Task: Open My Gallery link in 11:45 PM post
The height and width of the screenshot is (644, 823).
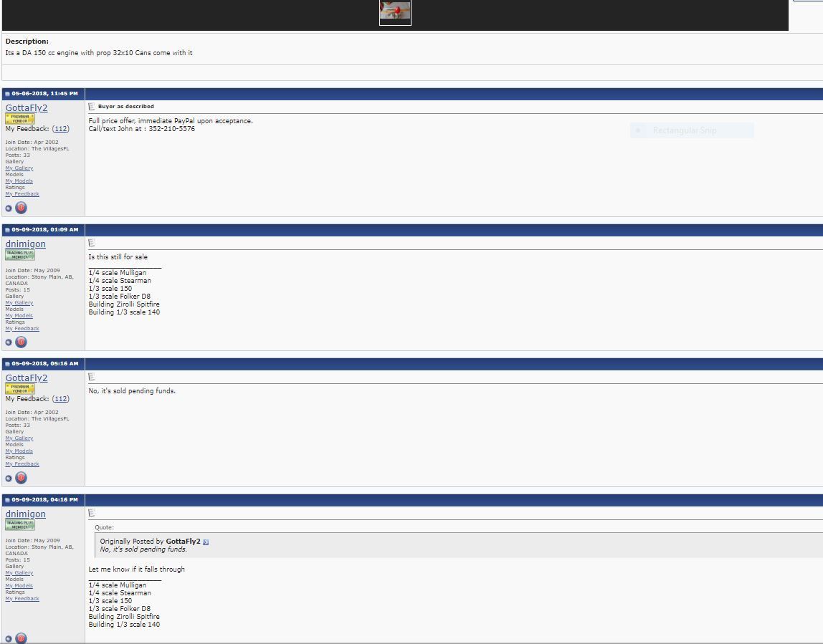Action: [19, 168]
